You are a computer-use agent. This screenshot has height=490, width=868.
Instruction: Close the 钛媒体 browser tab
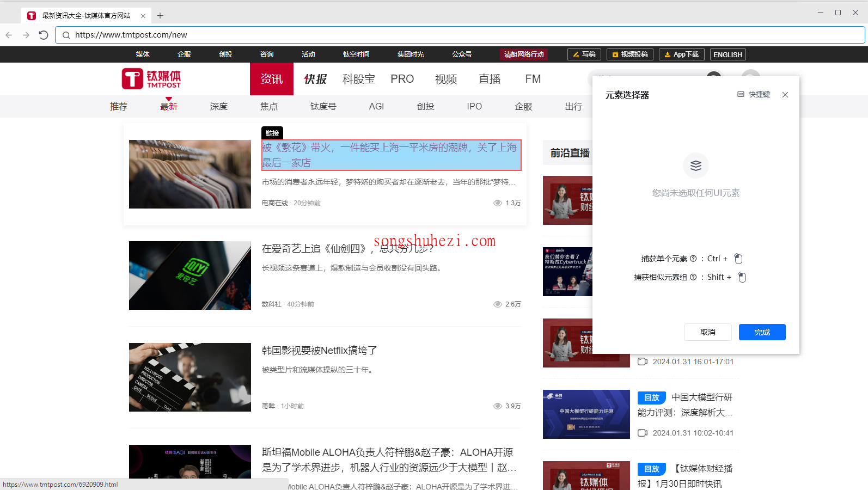(143, 16)
